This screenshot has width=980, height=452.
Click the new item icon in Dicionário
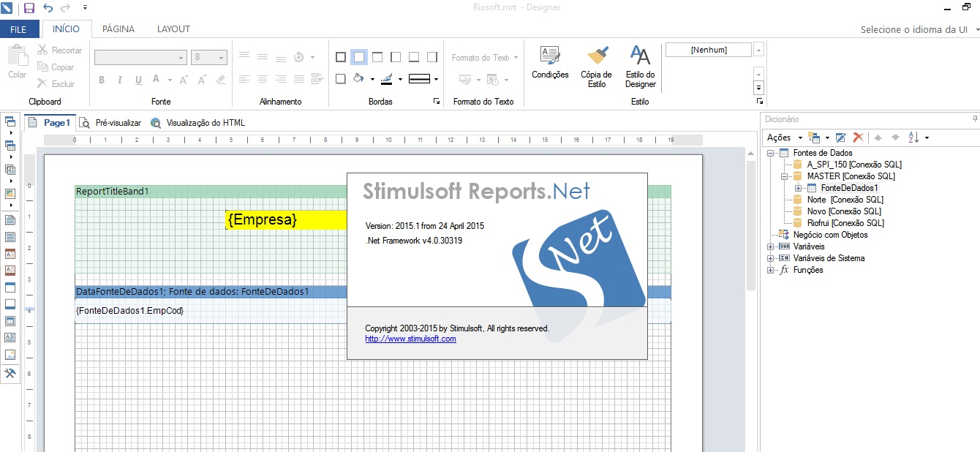pos(815,138)
